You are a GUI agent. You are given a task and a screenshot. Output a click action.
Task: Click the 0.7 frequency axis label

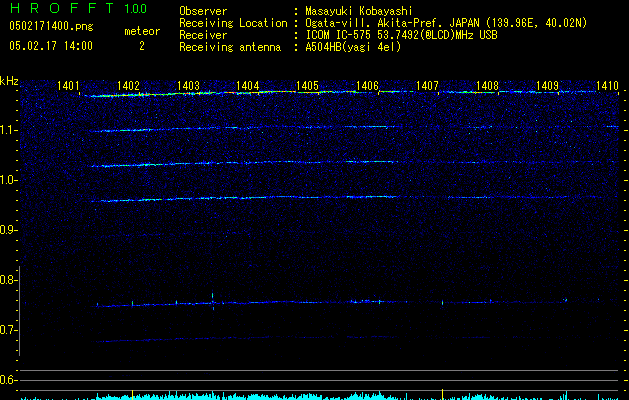8,330
